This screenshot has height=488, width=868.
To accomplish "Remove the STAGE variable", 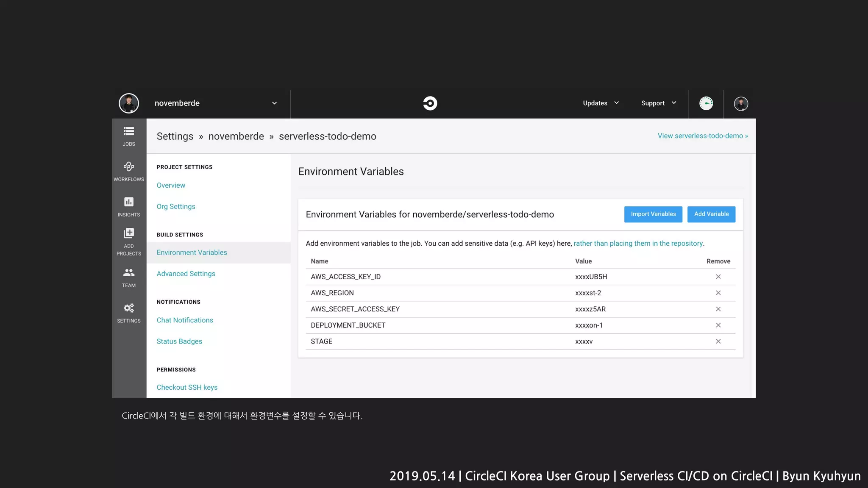I will pos(718,341).
